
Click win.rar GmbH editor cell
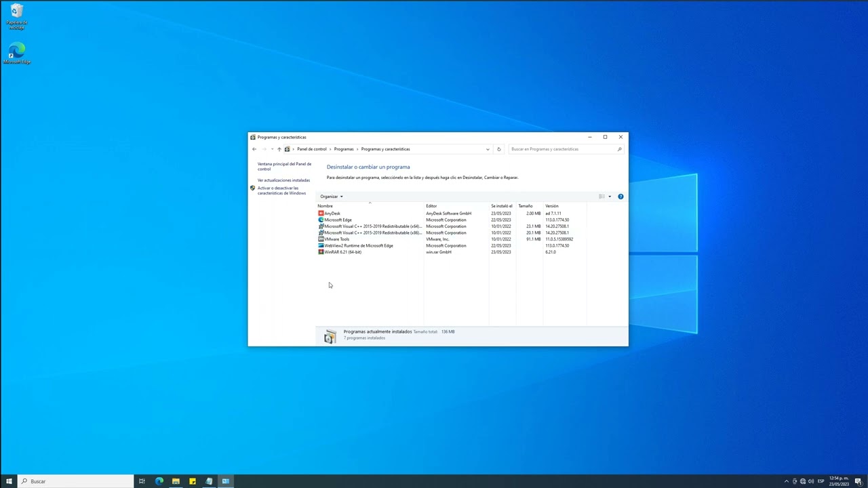click(439, 252)
